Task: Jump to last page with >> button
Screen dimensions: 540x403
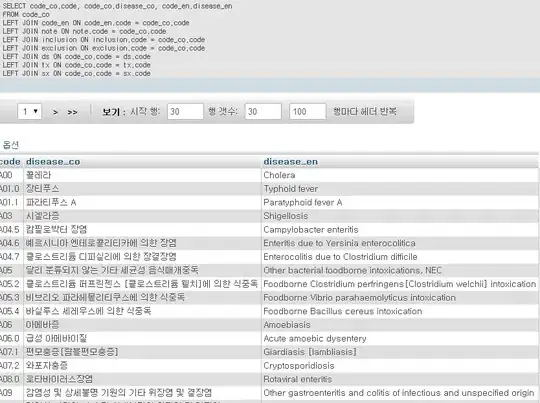Action: tap(72, 112)
